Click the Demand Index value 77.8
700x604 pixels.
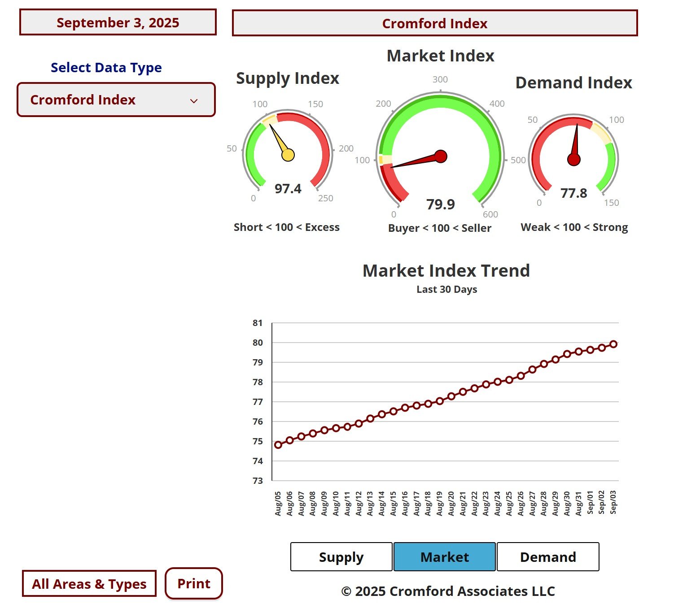coord(574,193)
